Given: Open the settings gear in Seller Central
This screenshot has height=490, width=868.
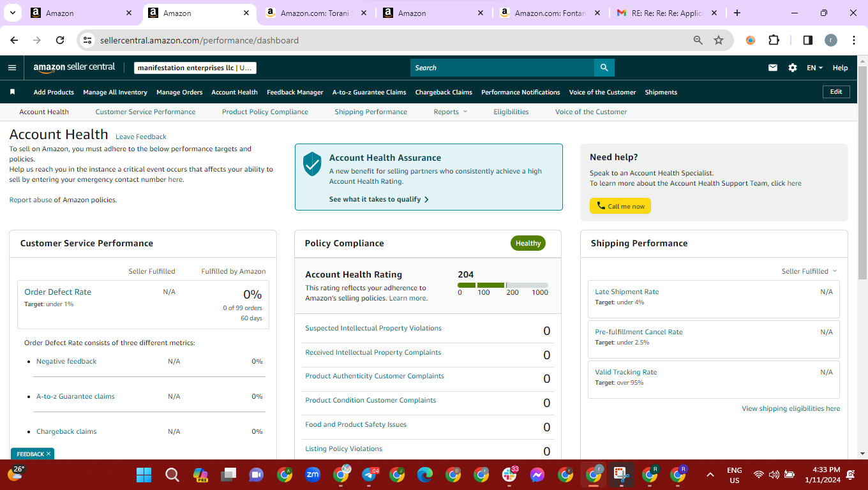Looking at the screenshot, I should [793, 68].
